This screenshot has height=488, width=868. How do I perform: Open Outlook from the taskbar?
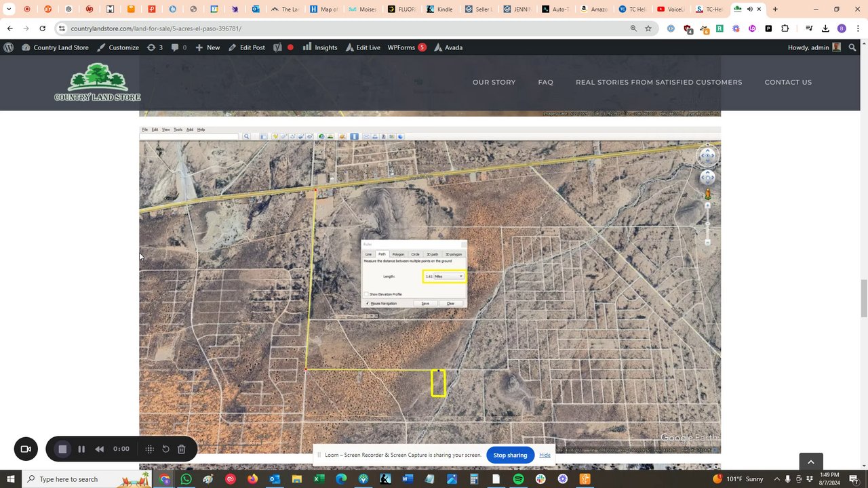pyautogui.click(x=275, y=479)
